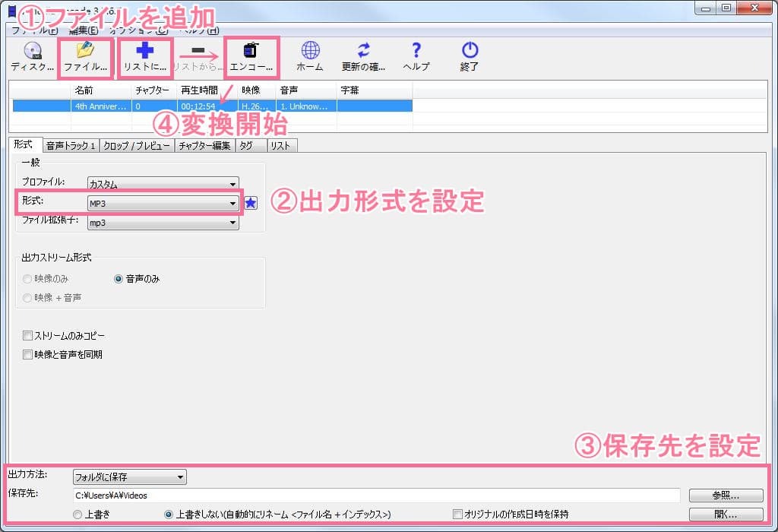The height and width of the screenshot is (532, 778).
Task: Select the 4th Anniver... file row
Action: [213, 106]
